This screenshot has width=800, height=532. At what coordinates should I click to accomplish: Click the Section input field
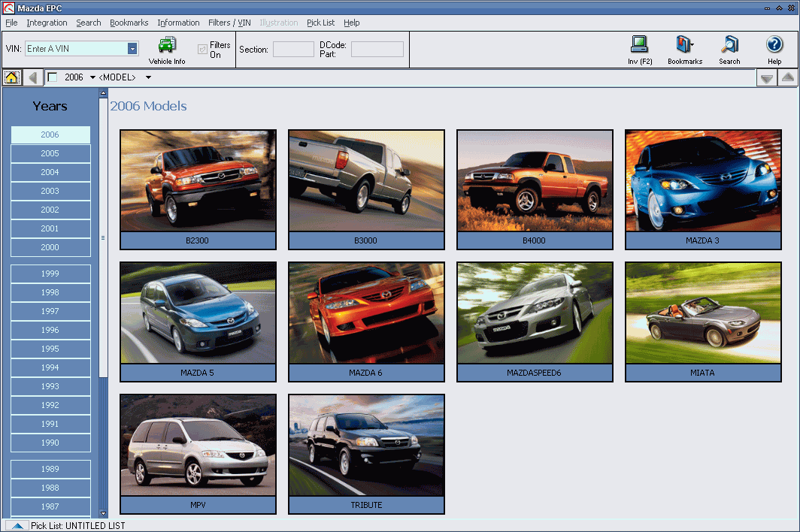click(x=293, y=50)
